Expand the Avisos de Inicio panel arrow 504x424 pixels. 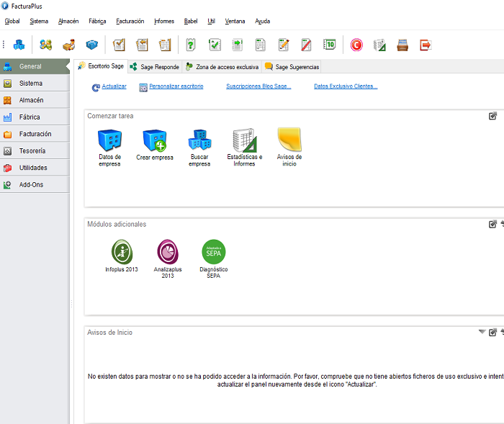482,333
